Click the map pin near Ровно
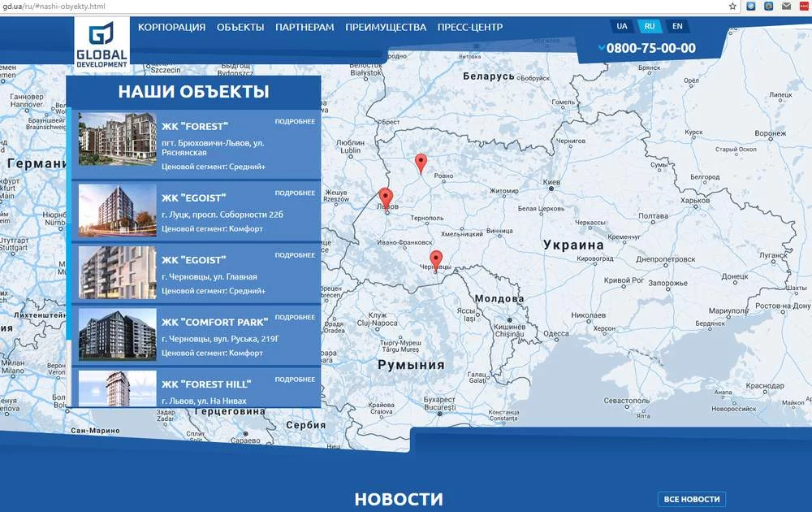The image size is (812, 512). [421, 163]
